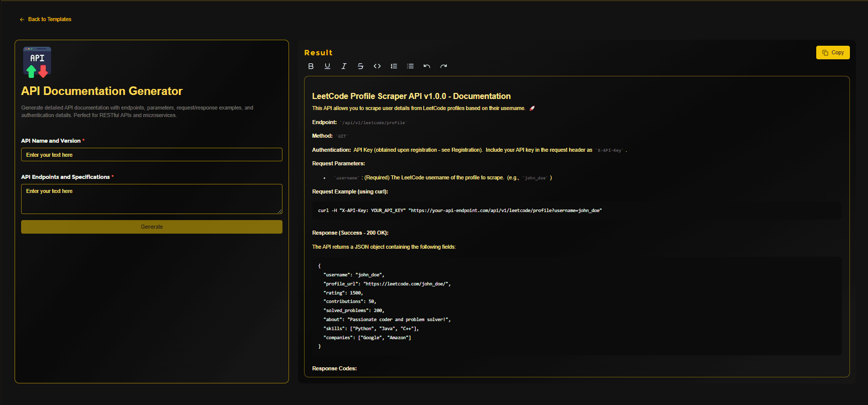Viewport: 868px width, 405px height.
Task: Click the X-API-Key header name text
Action: [x=610, y=150]
